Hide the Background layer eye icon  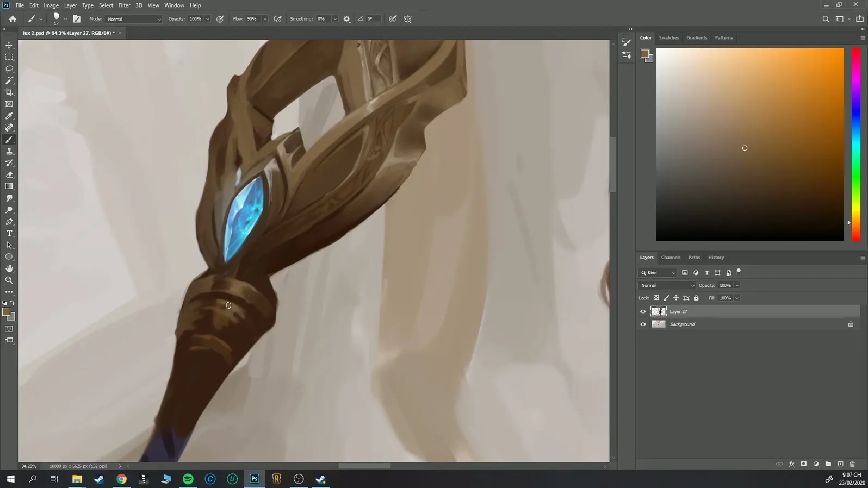tap(643, 324)
